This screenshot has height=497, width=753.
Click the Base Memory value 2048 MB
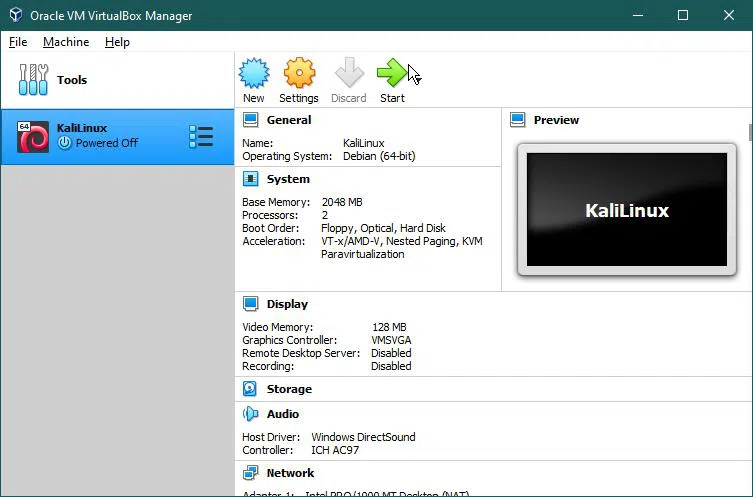(x=342, y=202)
